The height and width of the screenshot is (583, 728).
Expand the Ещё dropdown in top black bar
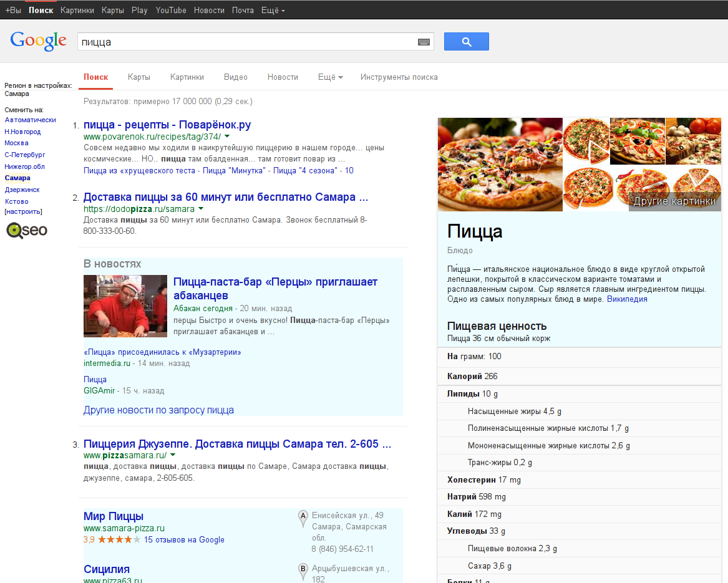[x=273, y=10]
